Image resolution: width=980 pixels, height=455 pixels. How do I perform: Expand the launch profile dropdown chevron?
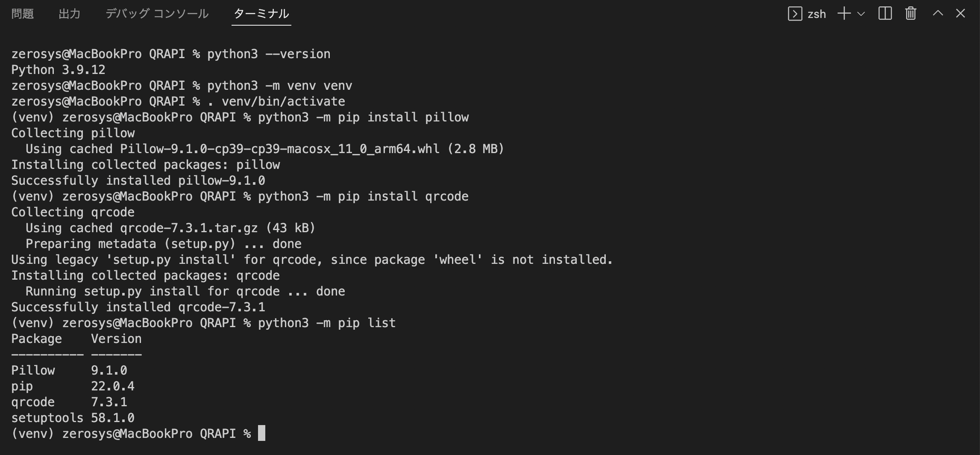[861, 14]
